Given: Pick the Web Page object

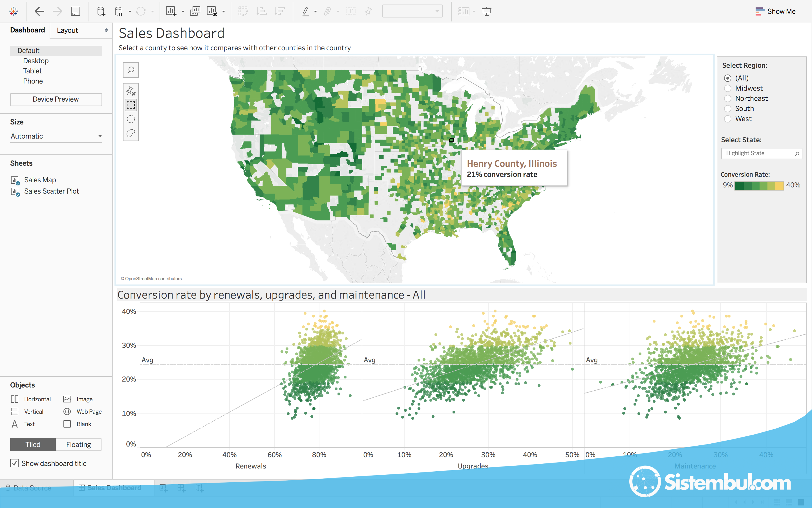Looking at the screenshot, I should tap(83, 411).
